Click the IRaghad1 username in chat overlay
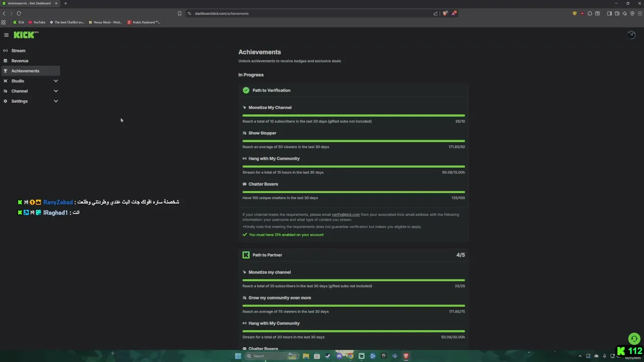Viewport: 644px width, 362px height. tap(55, 213)
